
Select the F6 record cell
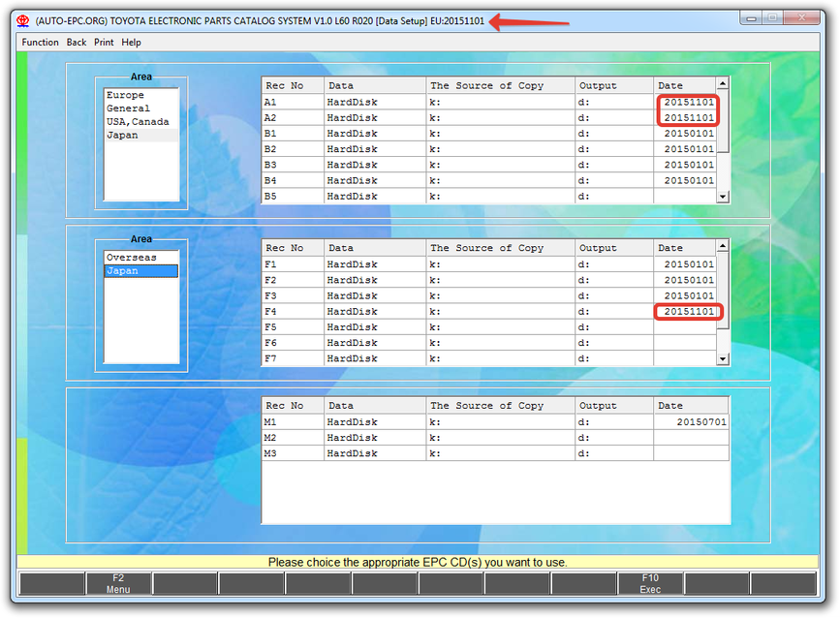(x=293, y=343)
